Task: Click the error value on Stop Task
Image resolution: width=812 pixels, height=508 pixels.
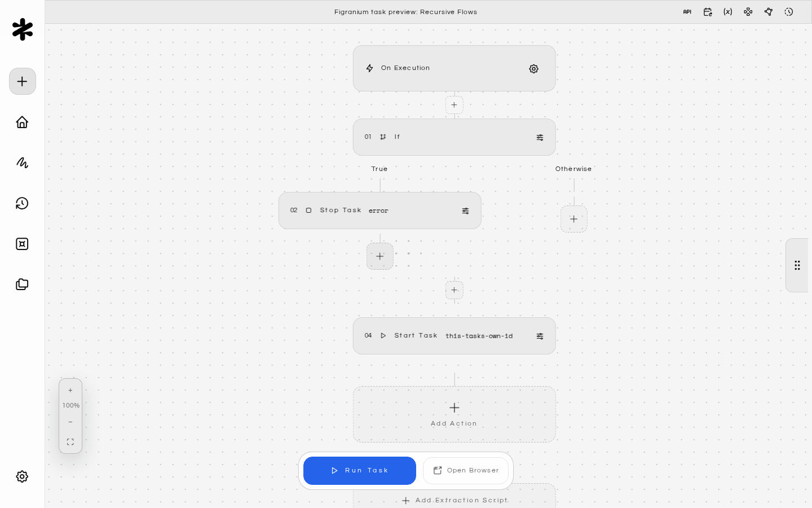Action: click(378, 211)
